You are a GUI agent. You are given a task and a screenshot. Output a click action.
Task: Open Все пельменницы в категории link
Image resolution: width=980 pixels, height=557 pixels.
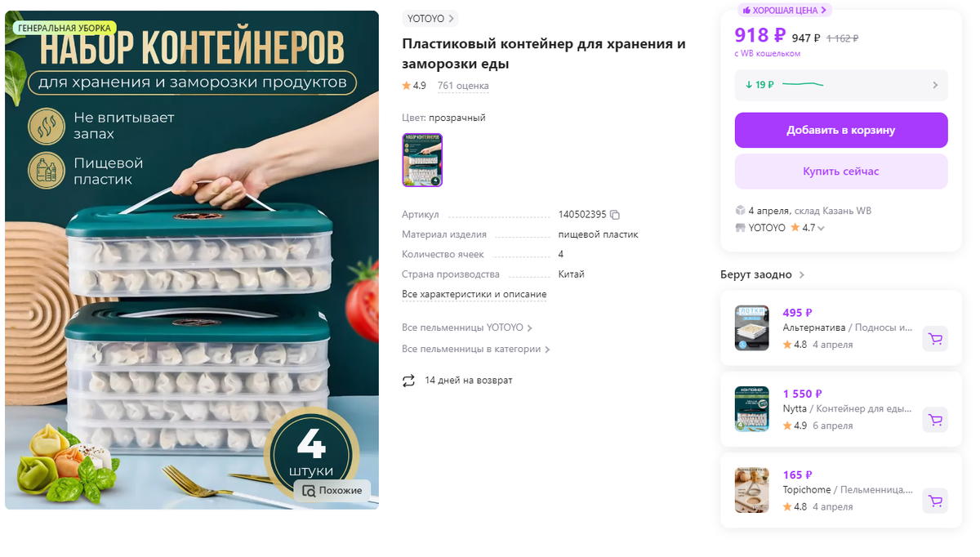point(476,350)
